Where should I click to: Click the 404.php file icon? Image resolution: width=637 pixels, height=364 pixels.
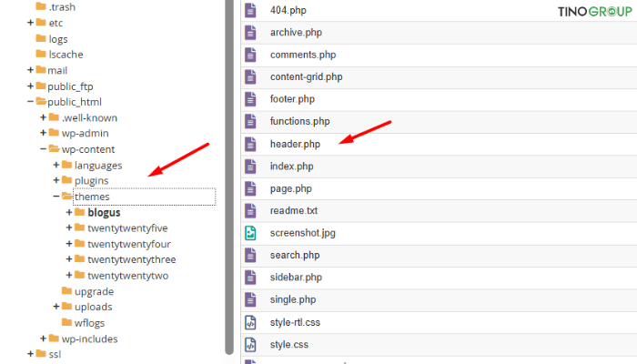click(250, 10)
